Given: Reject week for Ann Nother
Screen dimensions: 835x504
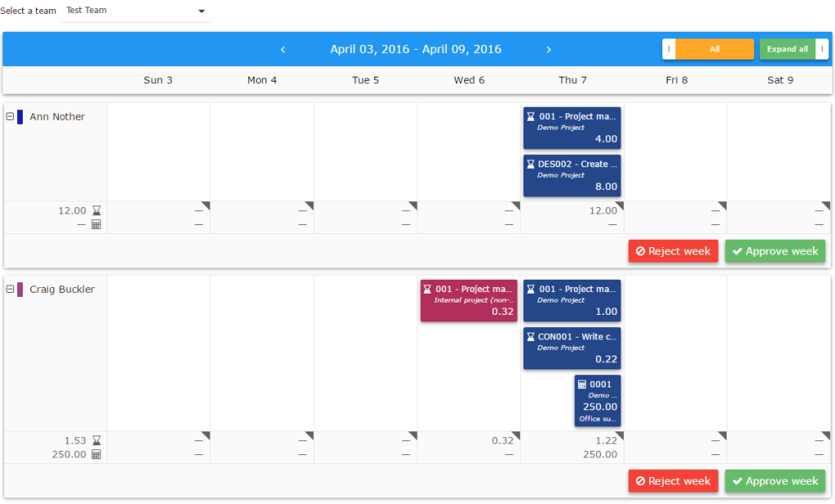Looking at the screenshot, I should coord(673,251).
